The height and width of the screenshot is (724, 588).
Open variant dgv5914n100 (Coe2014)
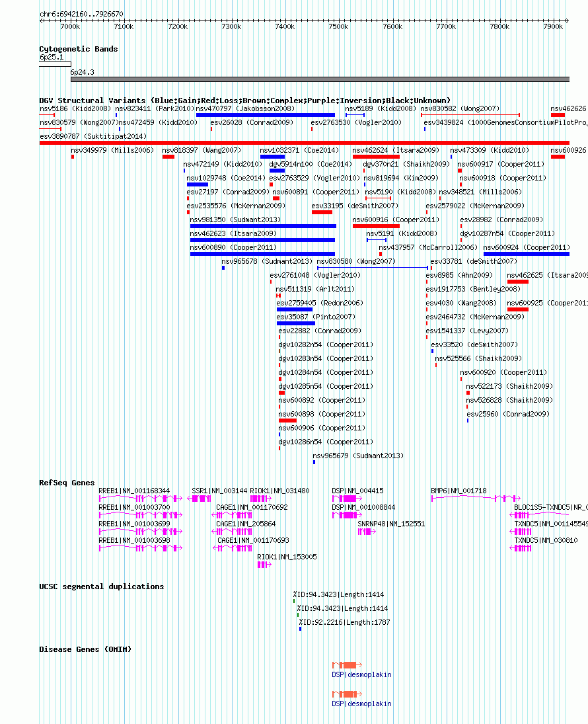click(311, 165)
